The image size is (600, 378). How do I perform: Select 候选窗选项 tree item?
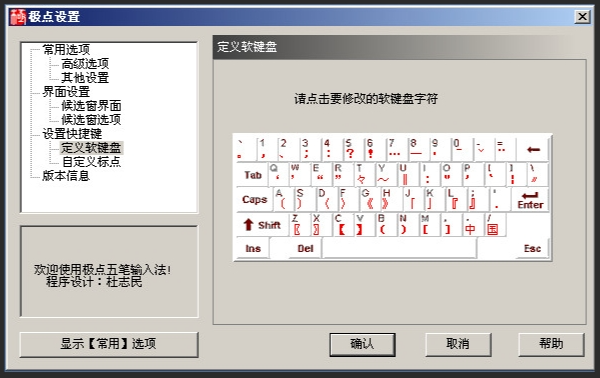click(91, 120)
